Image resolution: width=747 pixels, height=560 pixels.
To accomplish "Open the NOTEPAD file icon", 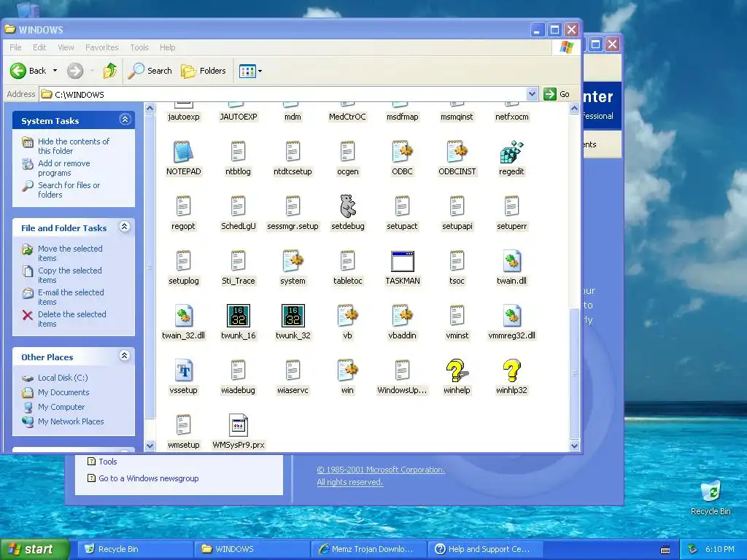I will 183,152.
